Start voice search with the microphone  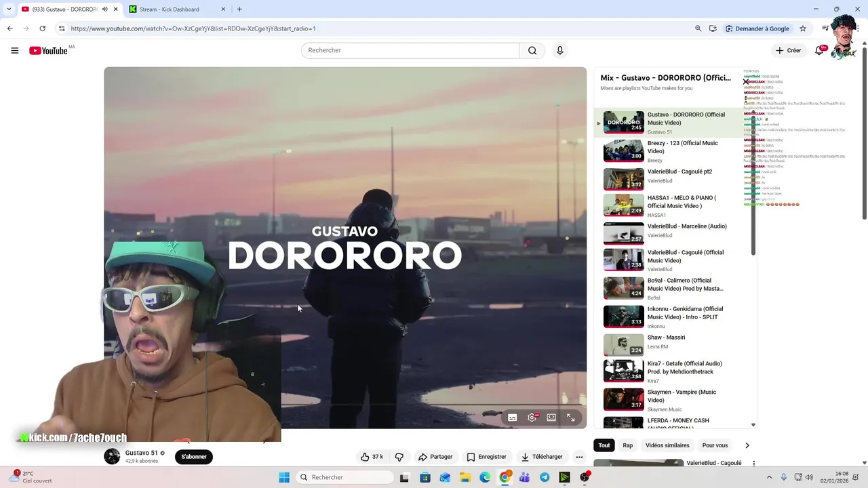point(559,50)
